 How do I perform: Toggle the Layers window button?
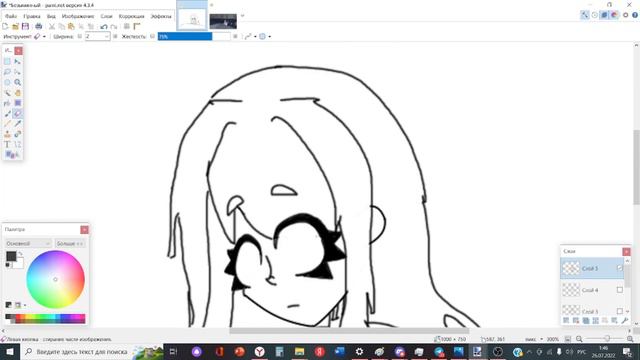pyautogui.click(x=604, y=15)
